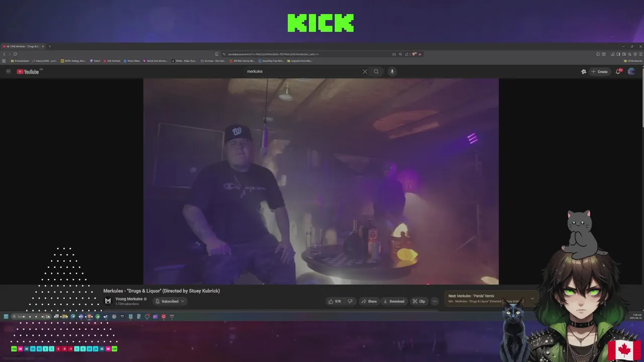Run search with the magnifier button
644x362 pixels.
pyautogui.click(x=376, y=71)
